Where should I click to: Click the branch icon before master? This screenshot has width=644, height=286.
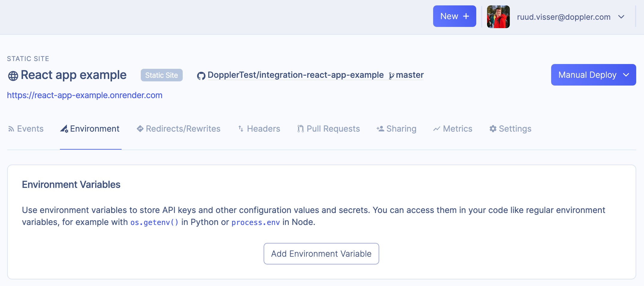tap(391, 76)
